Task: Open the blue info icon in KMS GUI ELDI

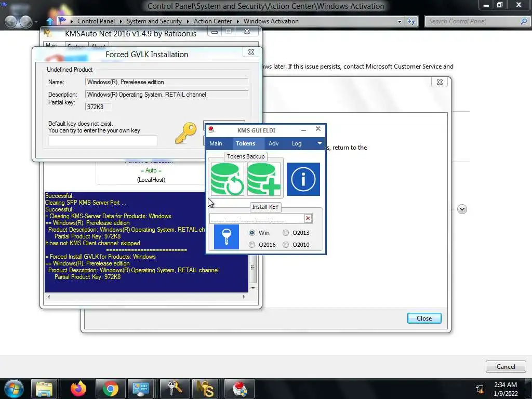Action: tap(303, 179)
